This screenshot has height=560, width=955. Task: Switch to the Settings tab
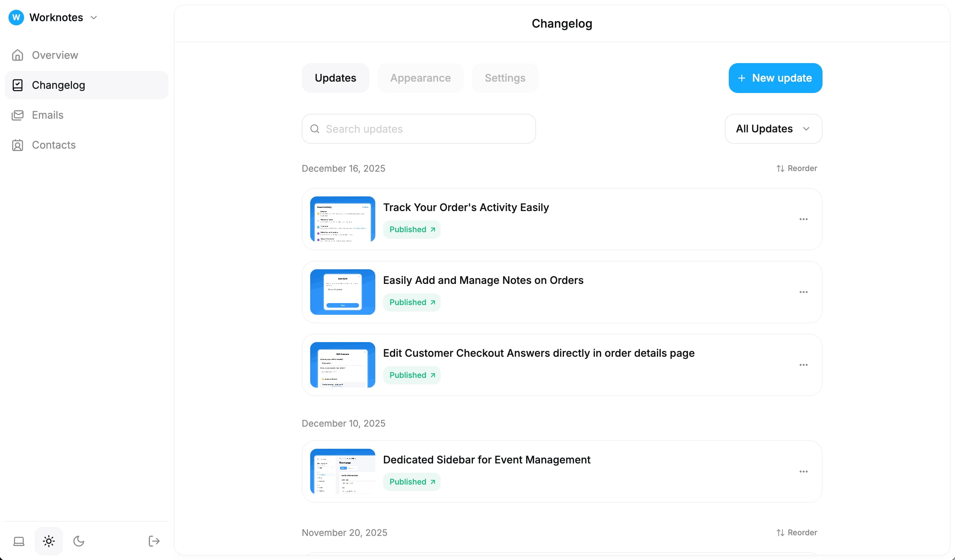click(x=505, y=78)
